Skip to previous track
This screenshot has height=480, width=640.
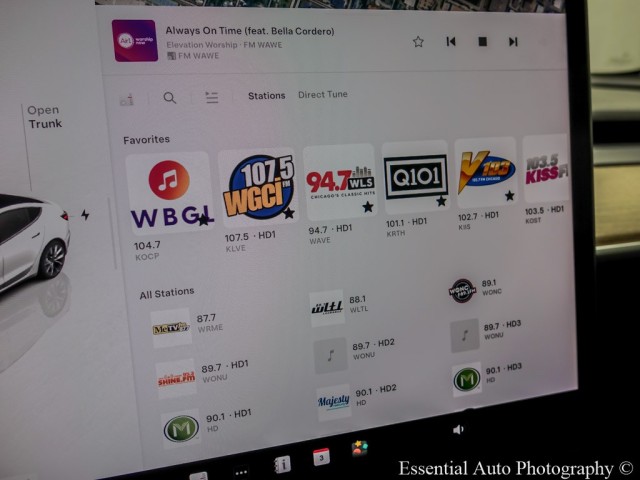tap(451, 42)
